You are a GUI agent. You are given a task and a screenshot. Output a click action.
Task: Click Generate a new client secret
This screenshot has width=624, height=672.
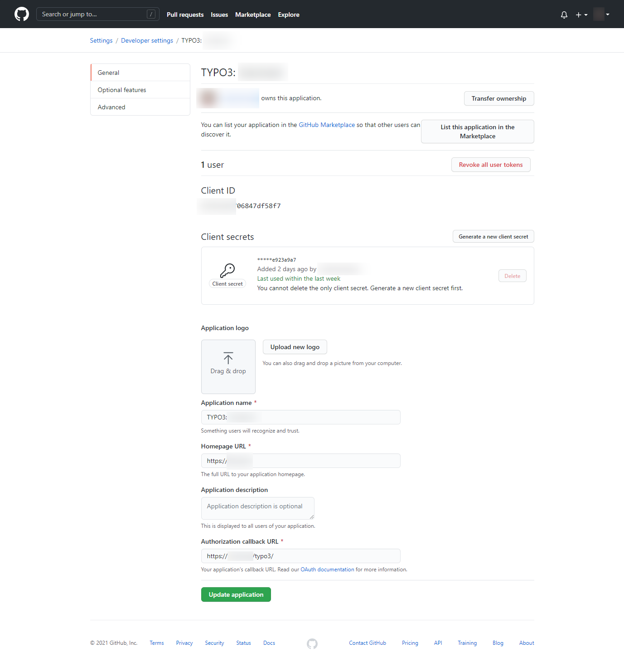[493, 236]
